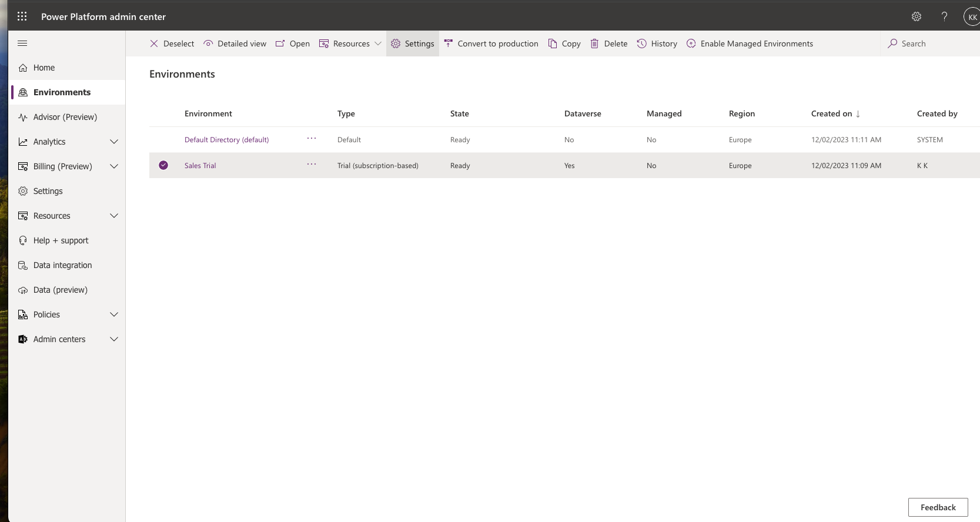
Task: Sort by Environment column header
Action: point(208,113)
